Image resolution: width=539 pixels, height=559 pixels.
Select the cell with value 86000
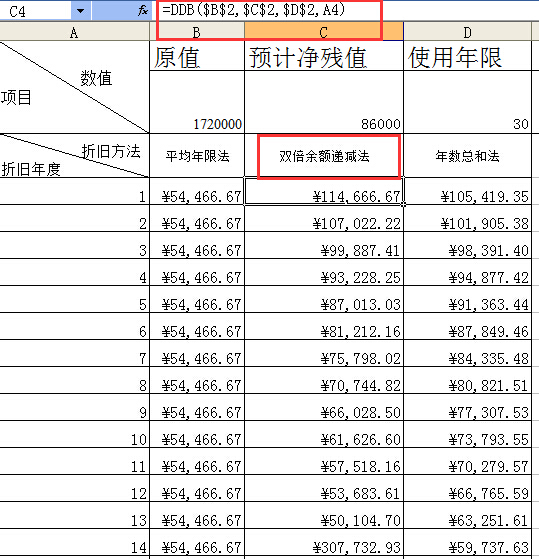(324, 102)
